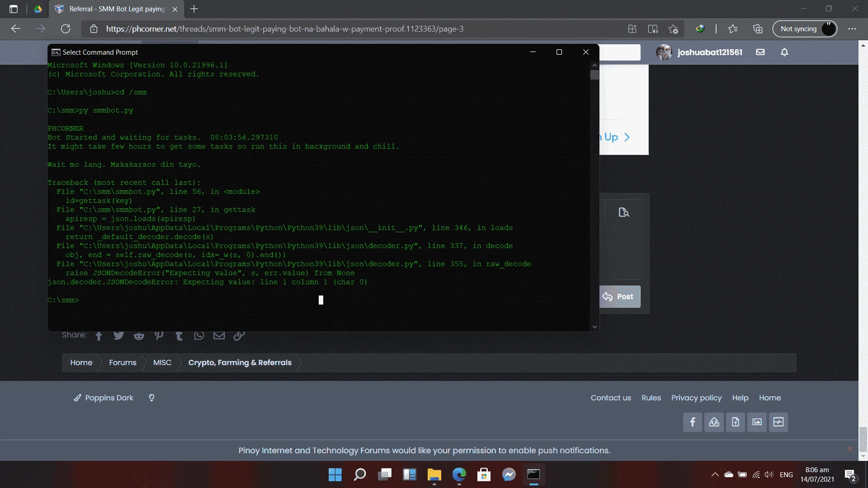Screen dimensions: 868x488
Task: Click Command Prompt scrollbar up arrow
Action: 594,66
